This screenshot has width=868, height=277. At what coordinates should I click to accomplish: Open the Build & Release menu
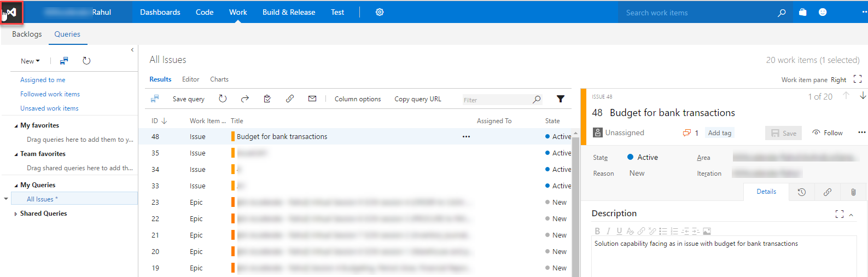click(289, 12)
